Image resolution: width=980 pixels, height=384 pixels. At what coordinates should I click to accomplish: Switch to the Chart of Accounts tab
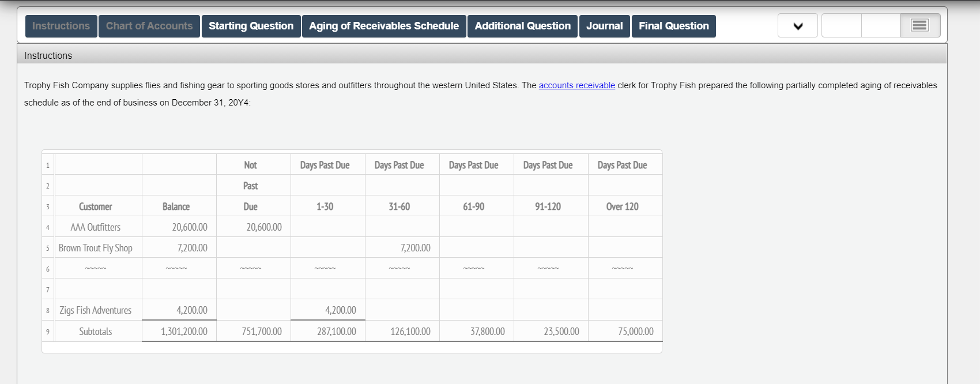[149, 26]
